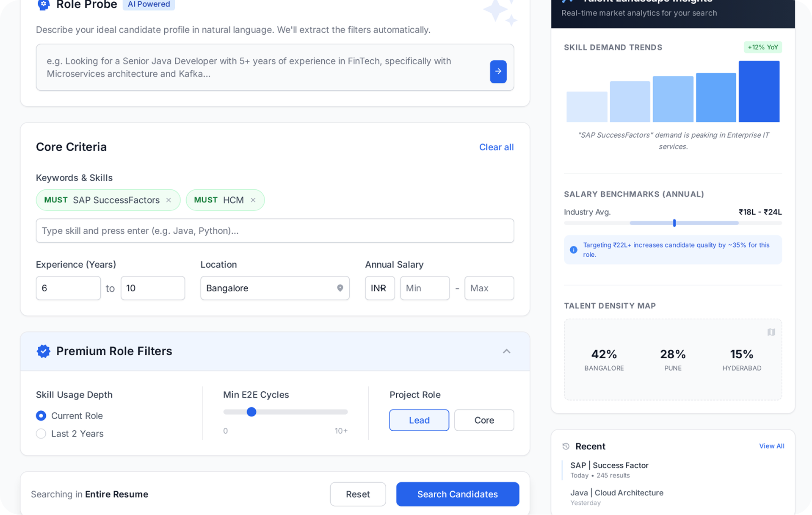Click the 42% Bangalore density value
This screenshot has height=515, width=812.
click(x=604, y=354)
